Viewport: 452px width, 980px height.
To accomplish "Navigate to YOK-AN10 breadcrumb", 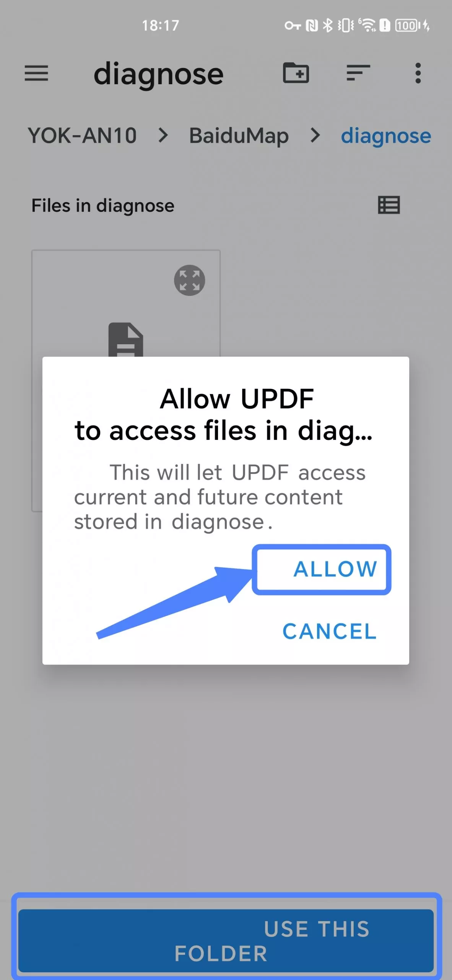I will 82,136.
